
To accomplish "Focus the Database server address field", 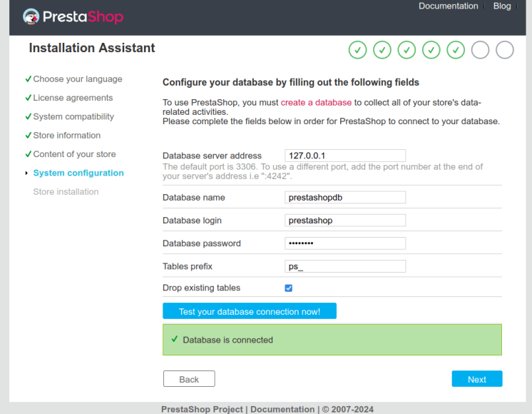I will point(345,156).
